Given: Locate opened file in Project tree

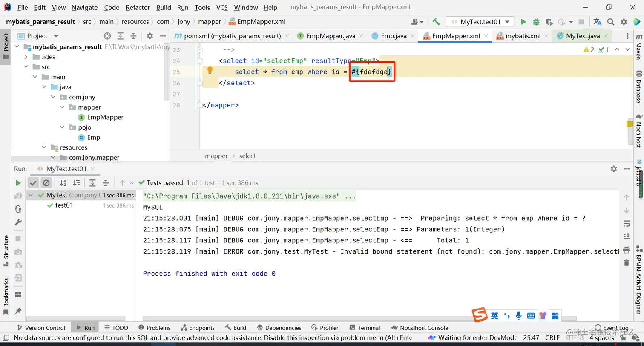Looking at the screenshot, I should pos(107,36).
